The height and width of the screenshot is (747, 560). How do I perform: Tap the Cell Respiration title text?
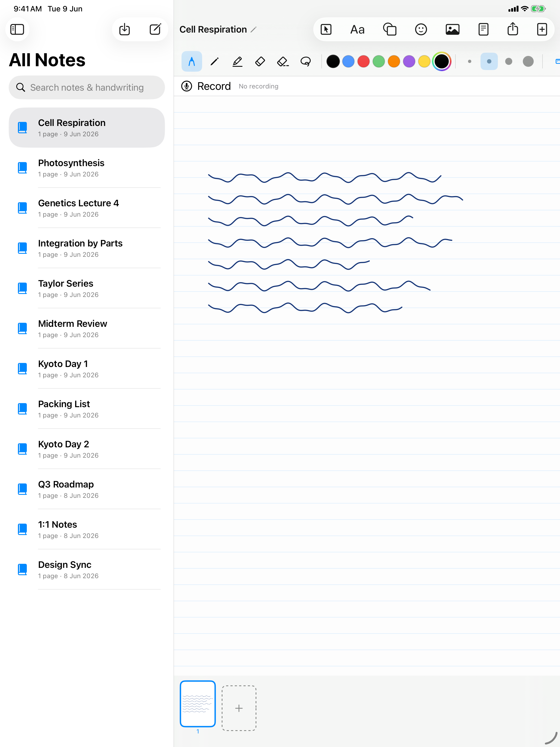213,29
